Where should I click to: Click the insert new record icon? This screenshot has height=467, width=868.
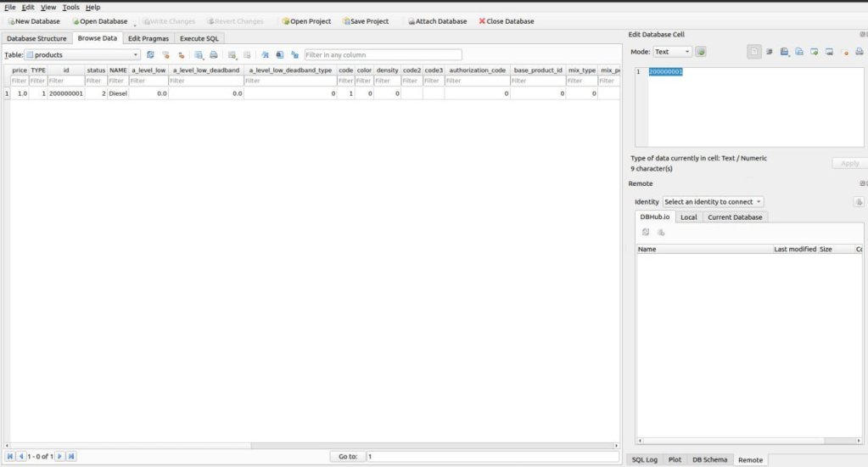point(232,54)
